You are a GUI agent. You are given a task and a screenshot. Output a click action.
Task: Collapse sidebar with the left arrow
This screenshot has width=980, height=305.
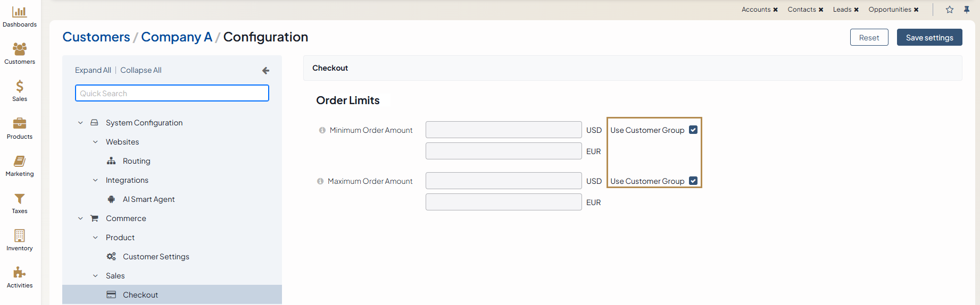point(265,70)
